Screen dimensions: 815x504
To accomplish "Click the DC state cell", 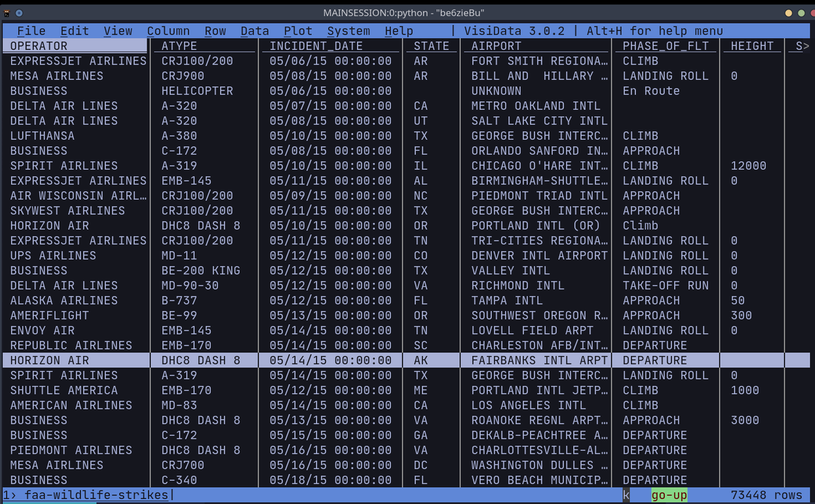I will [420, 464].
